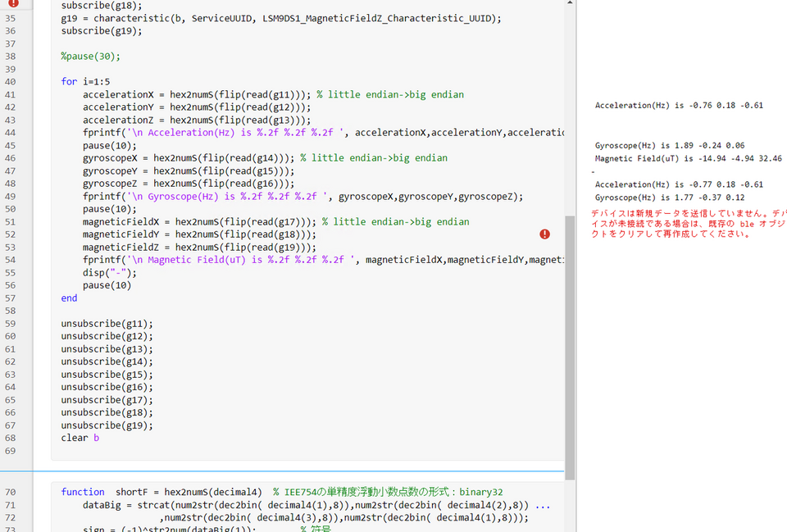Click the unsubscribe(g11) line

(x=107, y=324)
